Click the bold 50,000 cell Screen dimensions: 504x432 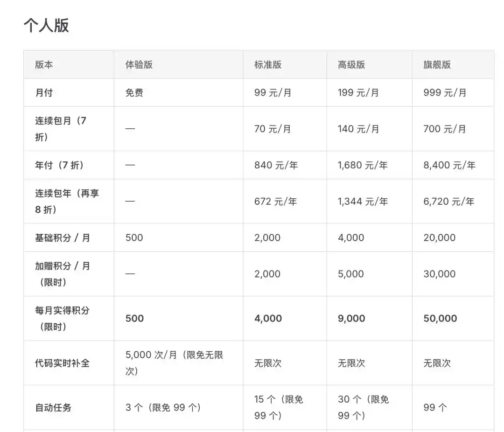tap(440, 319)
